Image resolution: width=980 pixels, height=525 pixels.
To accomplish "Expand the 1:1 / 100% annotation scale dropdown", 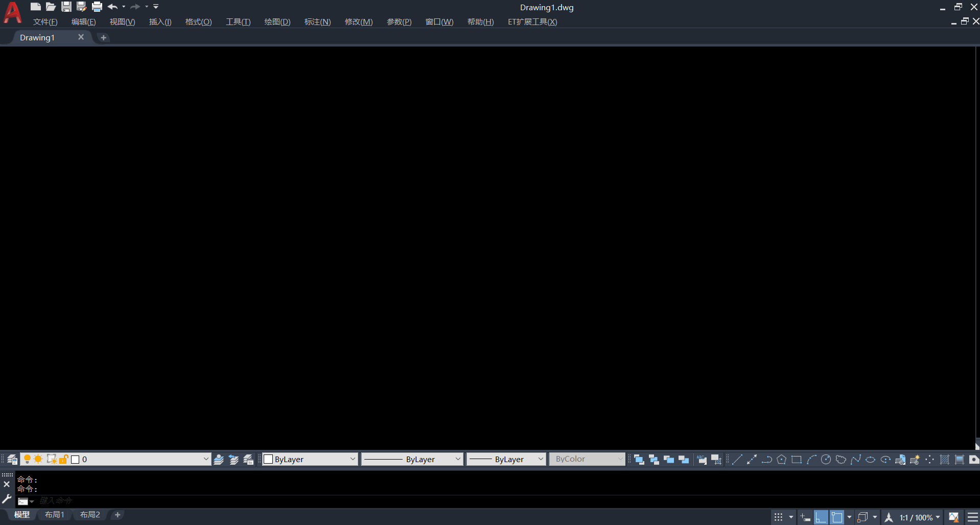I will (938, 517).
